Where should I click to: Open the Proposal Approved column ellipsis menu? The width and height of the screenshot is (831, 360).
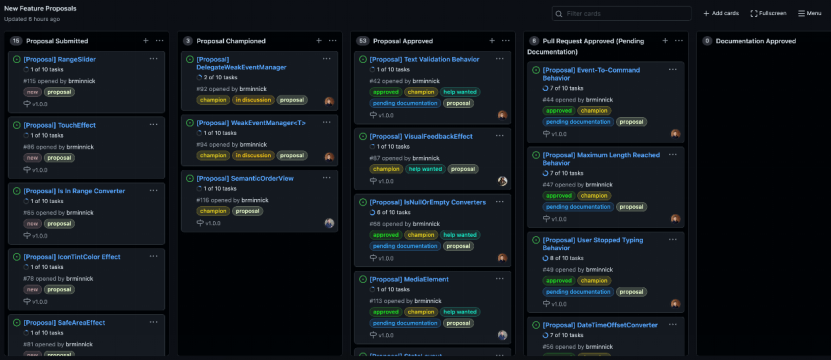point(506,41)
